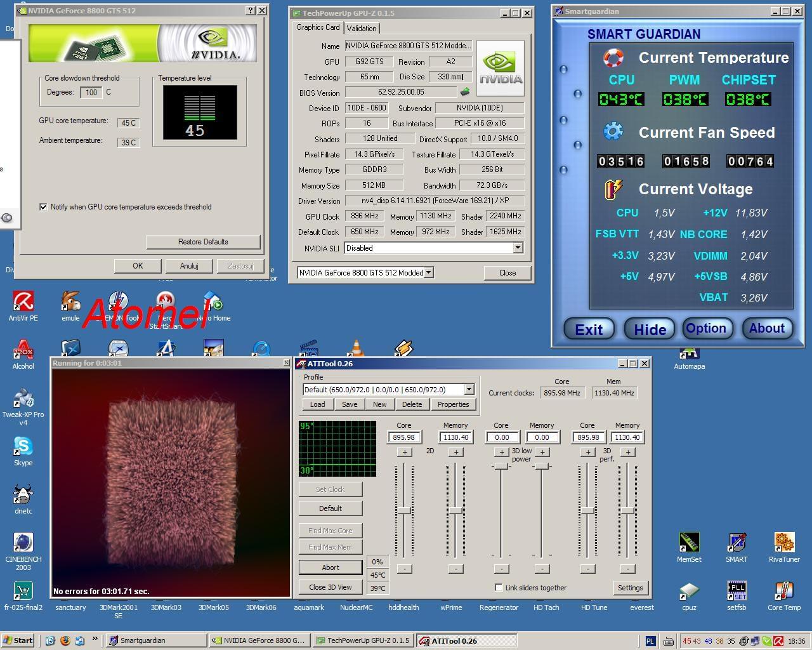This screenshot has height=650, width=812.
Task: Click the 3D low power Core slider handle
Action: click(501, 466)
